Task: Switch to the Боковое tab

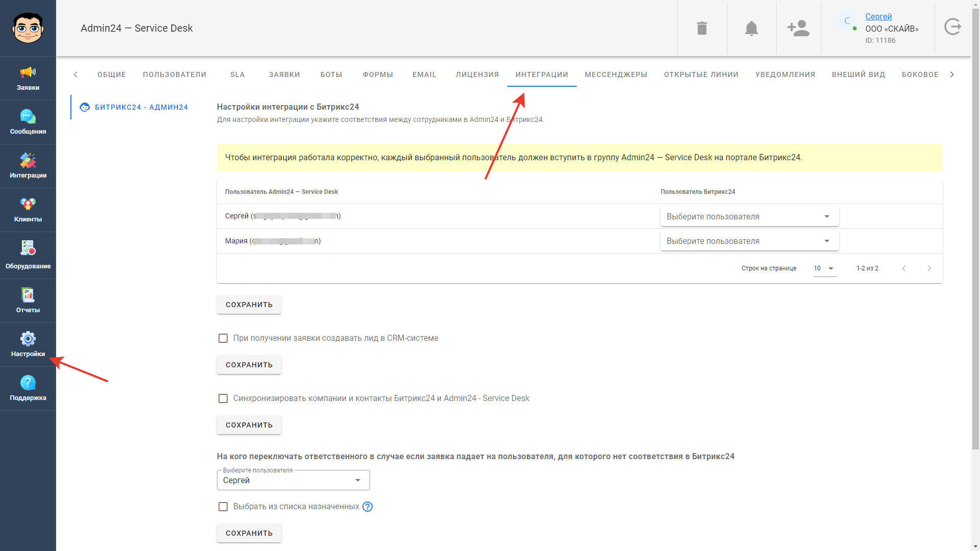Action: (x=920, y=74)
